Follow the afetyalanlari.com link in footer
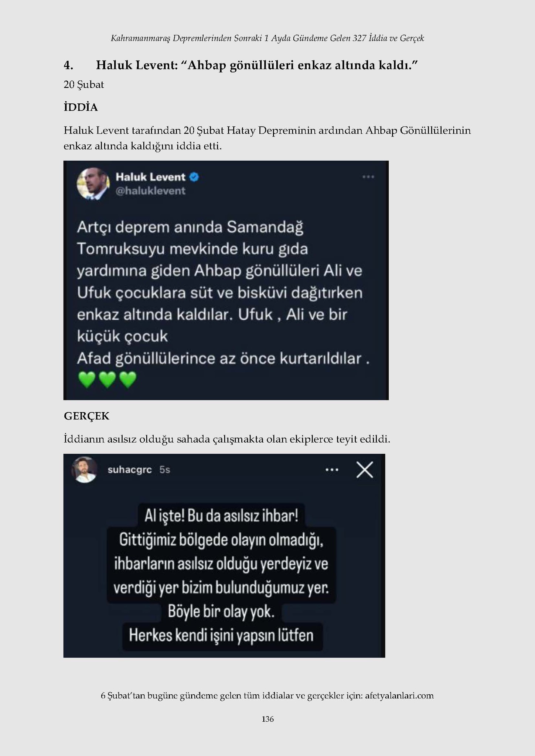535x756 pixels. click(399, 695)
